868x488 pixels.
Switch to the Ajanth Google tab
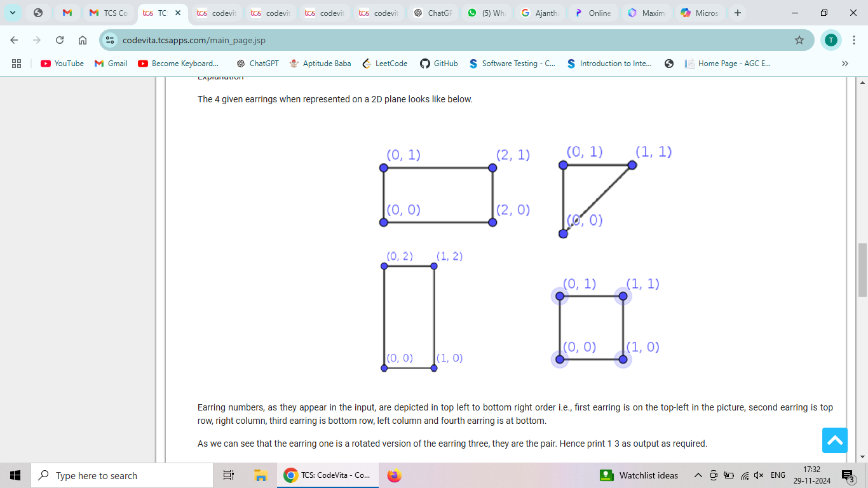541,13
